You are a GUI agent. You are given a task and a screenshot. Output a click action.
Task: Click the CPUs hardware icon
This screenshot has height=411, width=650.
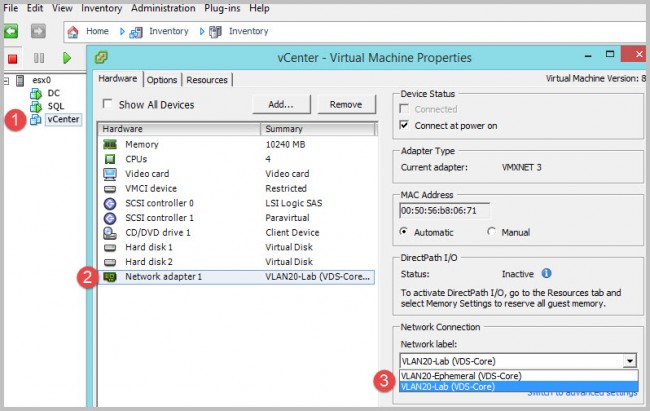pyautogui.click(x=110, y=159)
